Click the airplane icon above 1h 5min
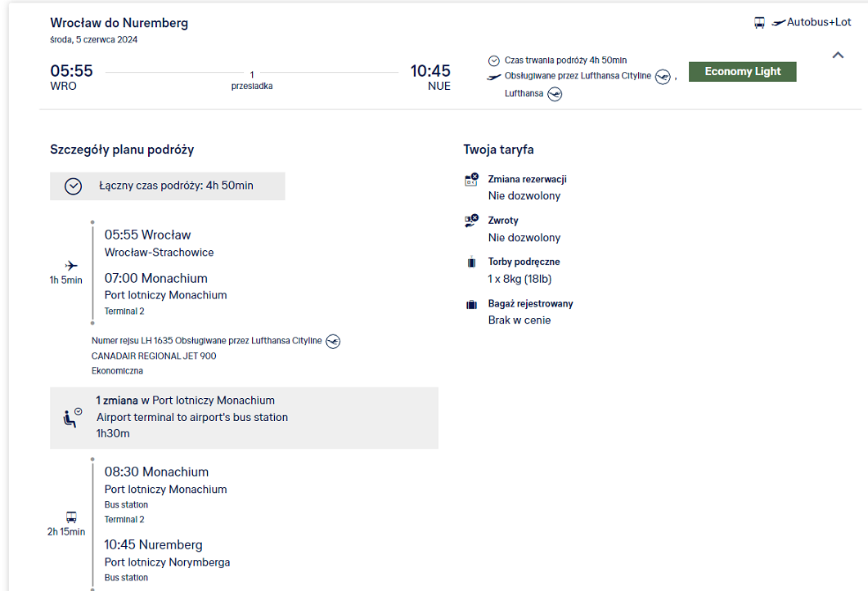Image resolution: width=868 pixels, height=591 pixels. coord(71,266)
